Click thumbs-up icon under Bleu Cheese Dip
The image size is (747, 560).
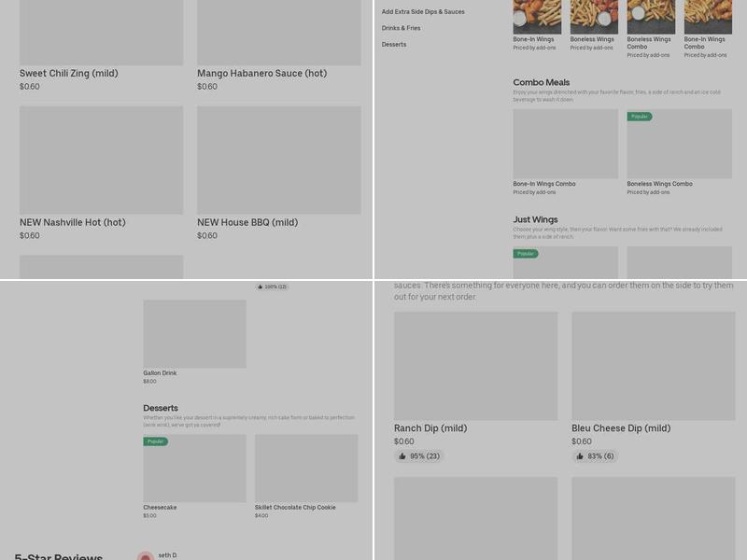(580, 456)
